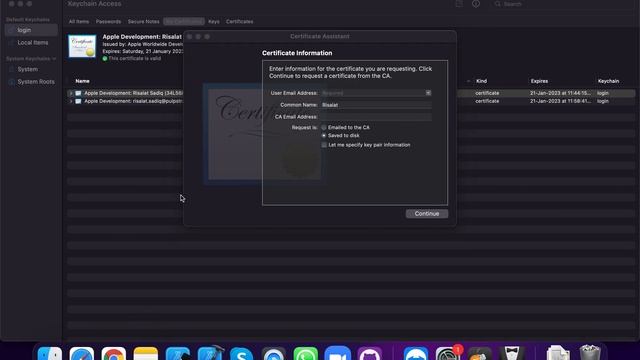Click the certificate thumbnail in the detail header
This screenshot has width=640, height=360.
tap(82, 46)
